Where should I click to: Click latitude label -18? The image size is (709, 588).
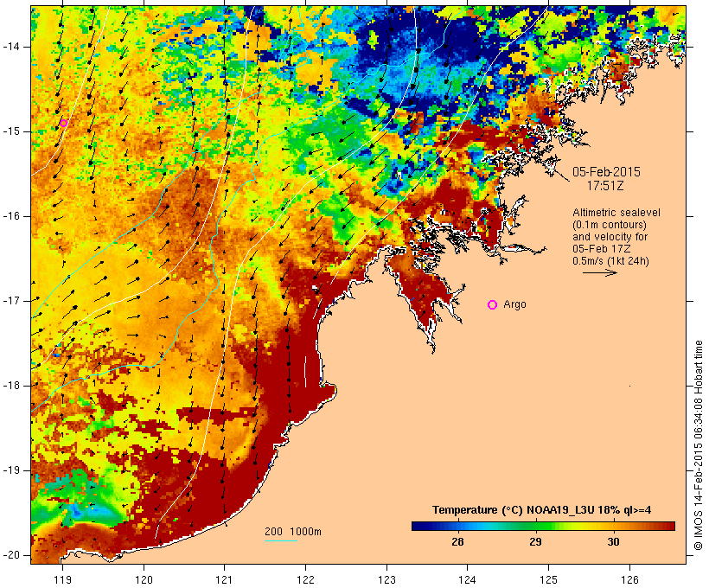point(11,386)
